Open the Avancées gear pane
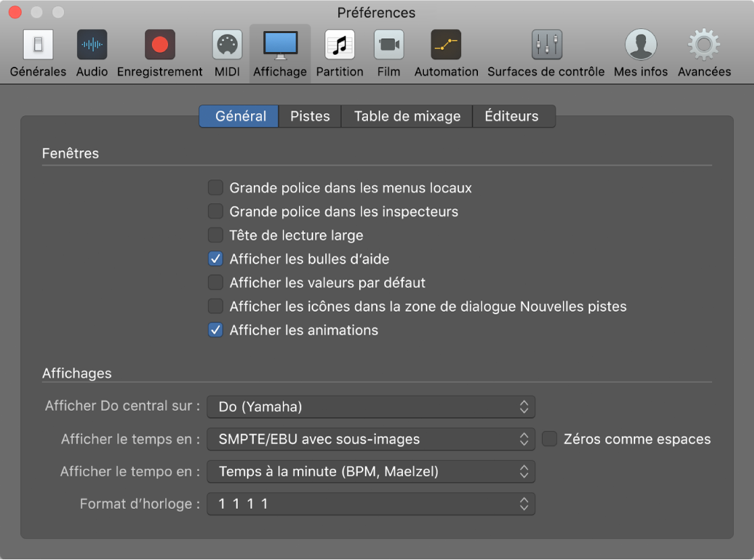The height and width of the screenshot is (560, 754). pyautogui.click(x=704, y=54)
